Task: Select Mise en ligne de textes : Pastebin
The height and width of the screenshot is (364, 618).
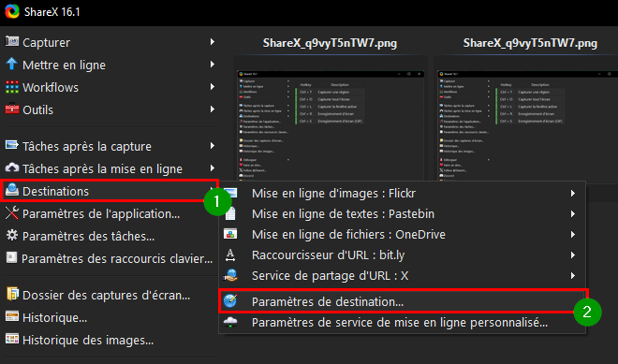Action: [402, 214]
